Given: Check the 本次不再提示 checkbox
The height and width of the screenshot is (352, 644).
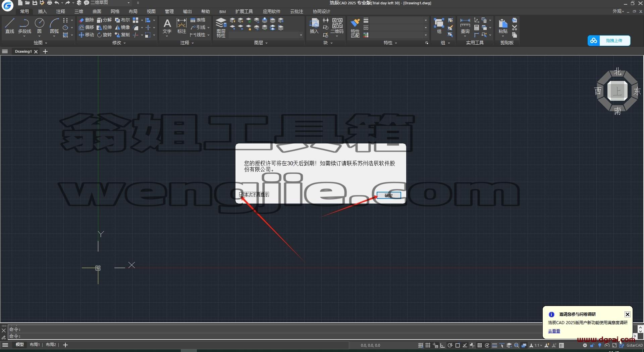Looking at the screenshot, I should click(241, 194).
